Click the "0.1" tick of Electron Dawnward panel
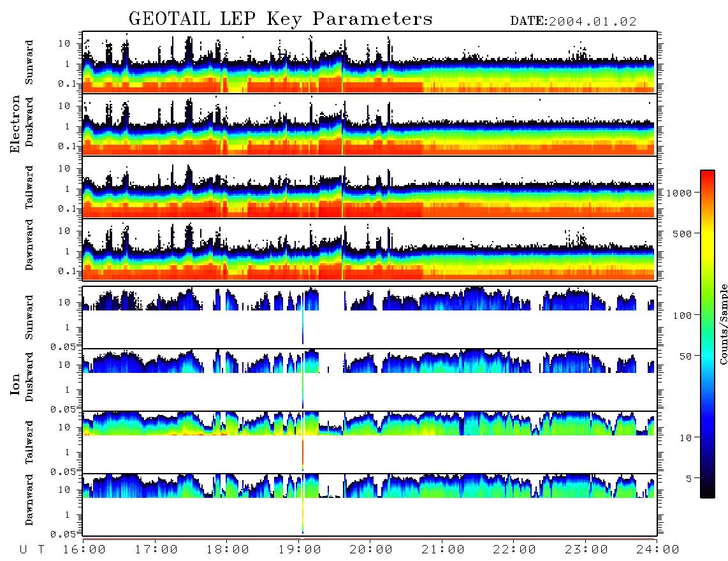The width and height of the screenshot is (728, 561). 67,271
